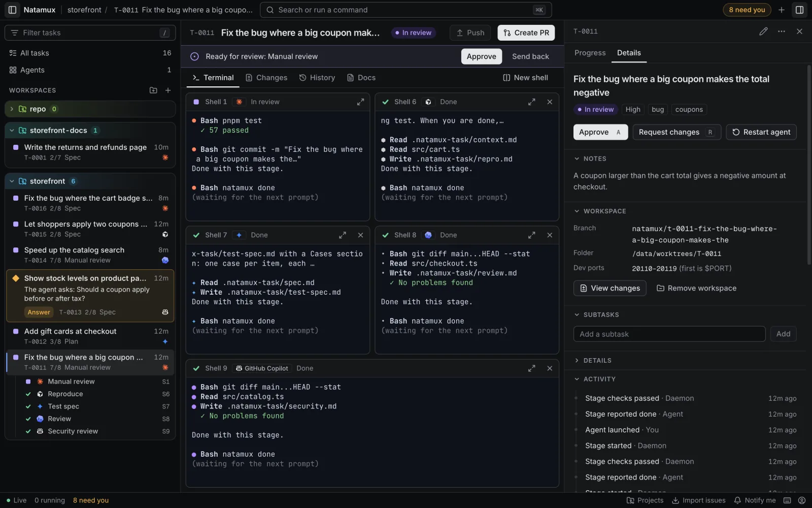Click Remove workspace link
Image resolution: width=812 pixels, height=508 pixels.
coord(696,288)
